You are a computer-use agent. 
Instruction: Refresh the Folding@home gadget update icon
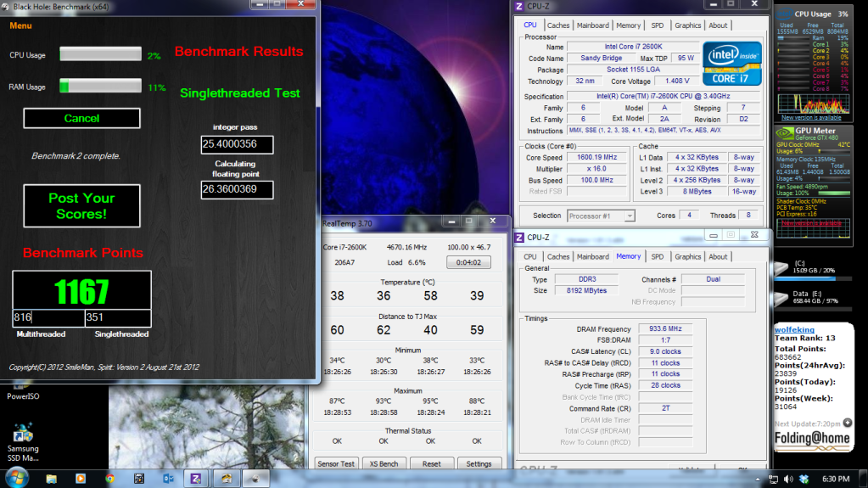point(848,423)
